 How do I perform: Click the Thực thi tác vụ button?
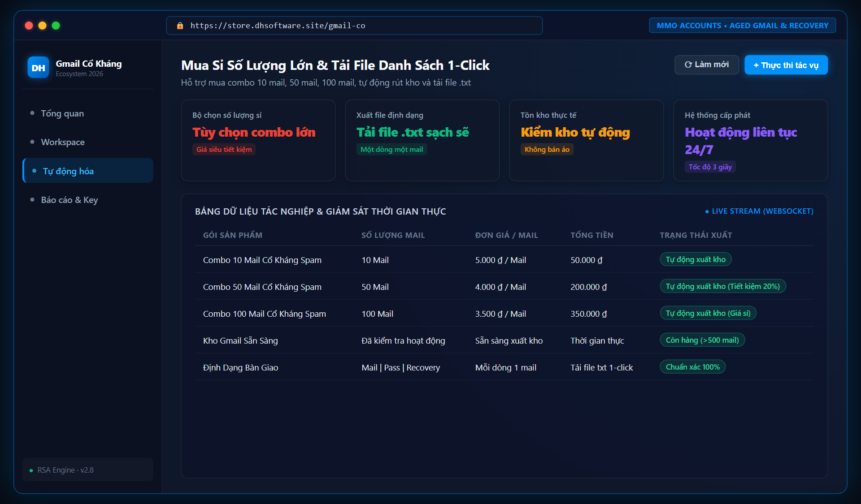pos(786,65)
